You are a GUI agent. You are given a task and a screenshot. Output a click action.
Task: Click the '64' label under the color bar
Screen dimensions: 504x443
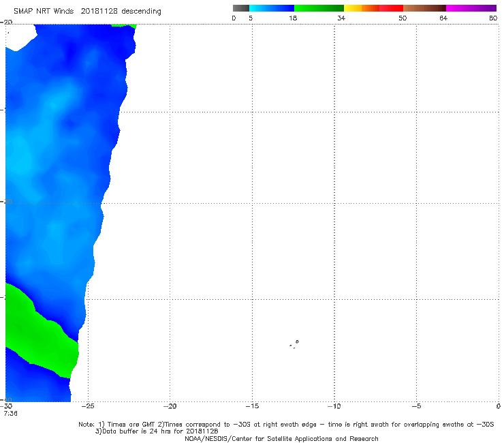point(443,18)
